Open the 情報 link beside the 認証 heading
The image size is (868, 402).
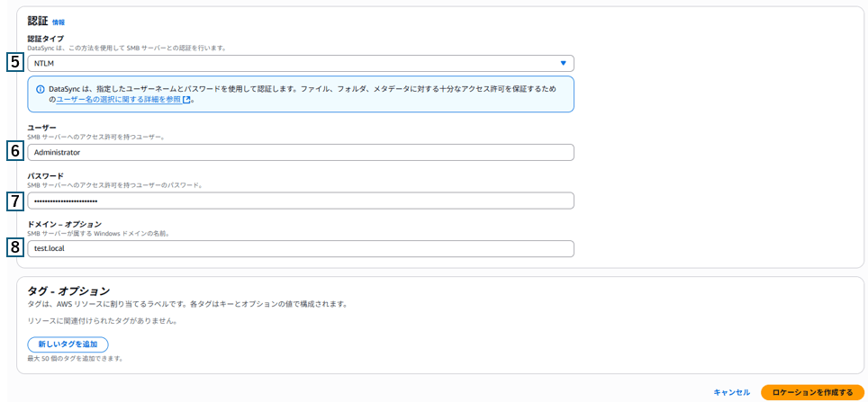(59, 22)
